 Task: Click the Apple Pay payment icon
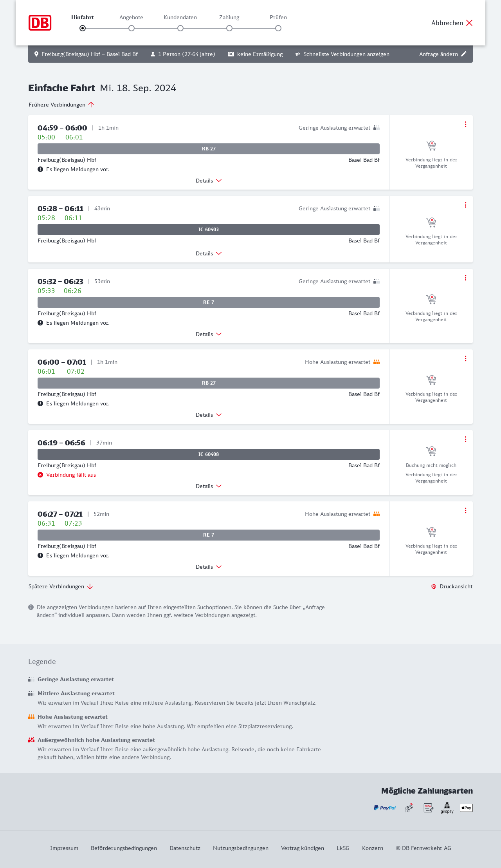pyautogui.click(x=466, y=808)
